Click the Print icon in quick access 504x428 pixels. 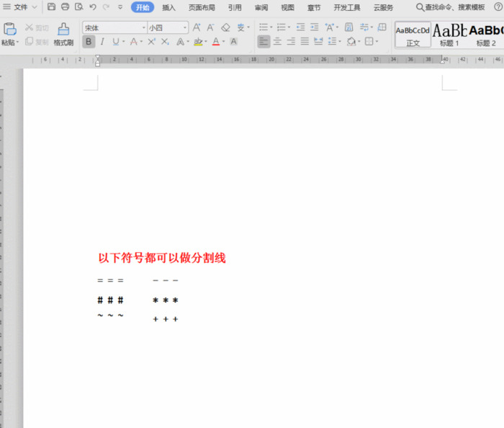coord(65,6)
